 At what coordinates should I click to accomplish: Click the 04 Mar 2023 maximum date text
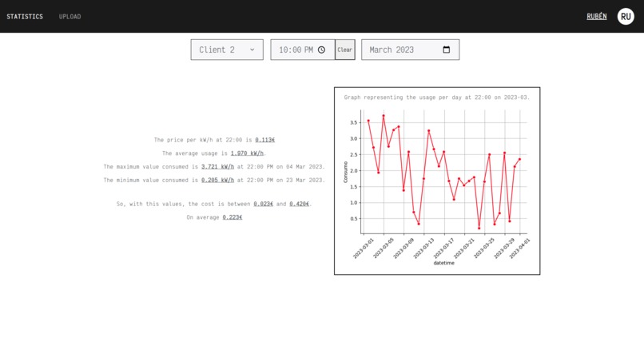coord(304,167)
